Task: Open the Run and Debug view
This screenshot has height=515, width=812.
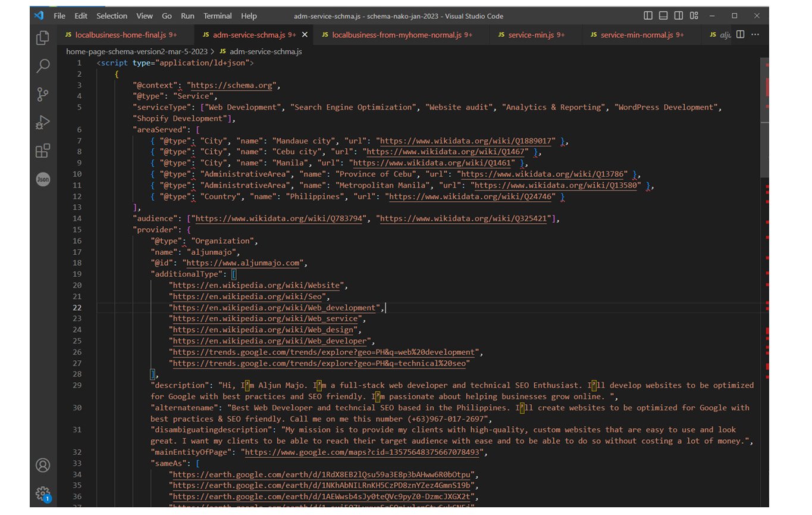Action: tap(43, 123)
